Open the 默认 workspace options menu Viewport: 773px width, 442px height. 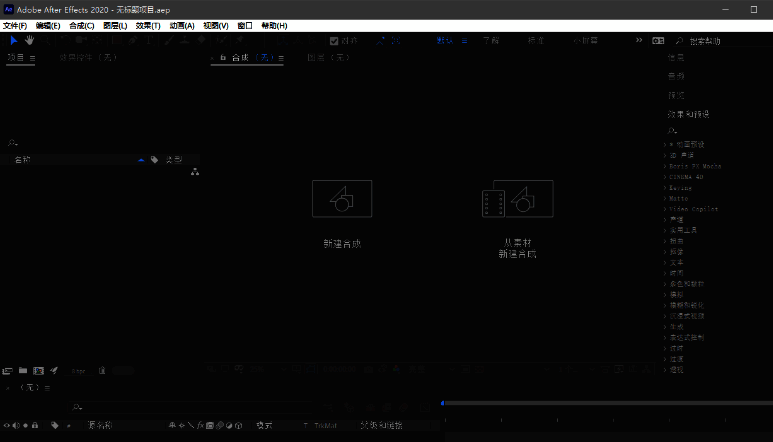pos(464,40)
